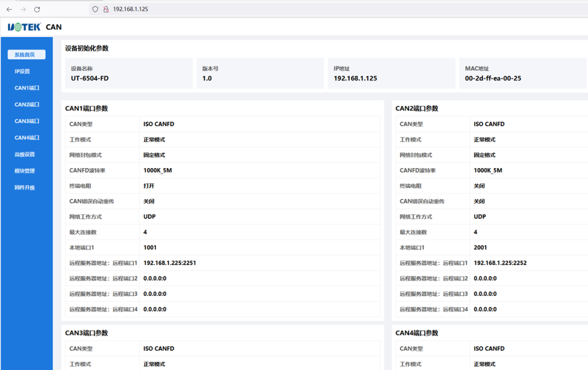This screenshot has width=588, height=370.
Task: Open the 系统首页 sidebar item
Action: pos(26,54)
